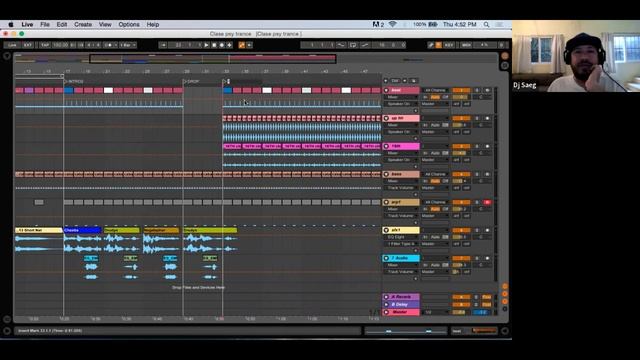Click the battery status icon
The image size is (640, 360).
(433, 24)
